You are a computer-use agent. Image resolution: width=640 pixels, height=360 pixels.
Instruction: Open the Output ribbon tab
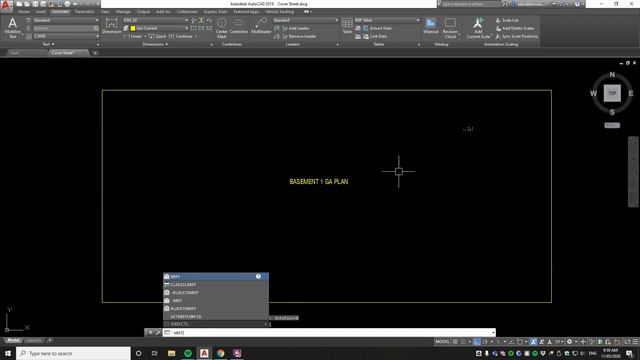[x=143, y=12]
